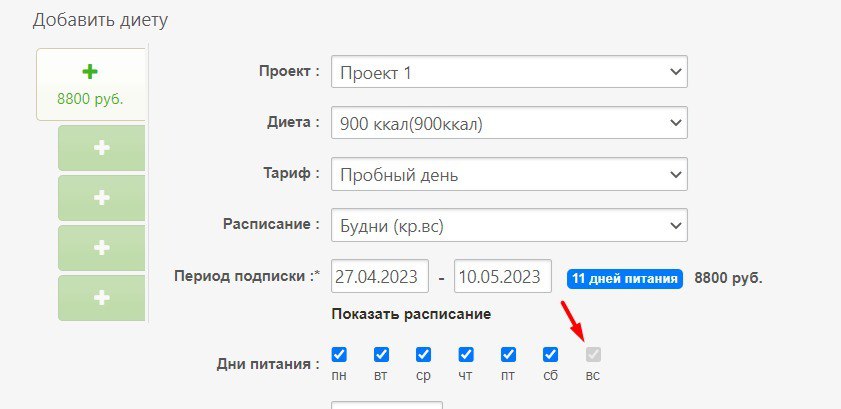Disable the чт meal day checkbox
Screen dimensions: 841x409
point(465,355)
